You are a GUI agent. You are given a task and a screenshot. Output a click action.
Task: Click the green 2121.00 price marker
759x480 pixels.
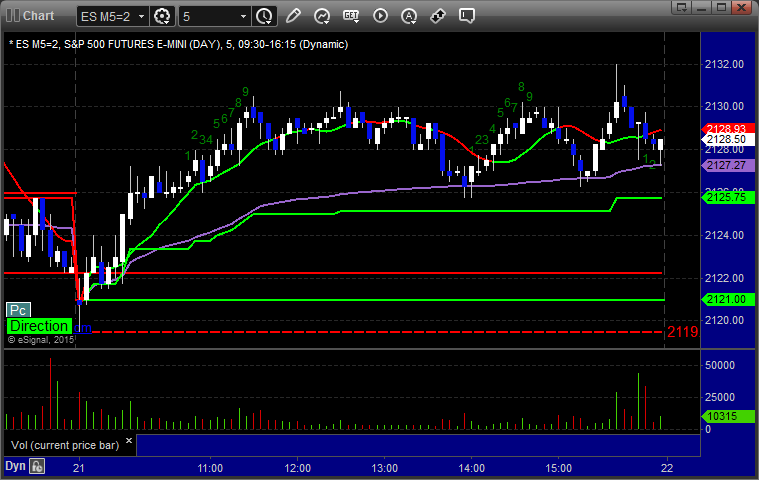pyautogui.click(x=728, y=300)
